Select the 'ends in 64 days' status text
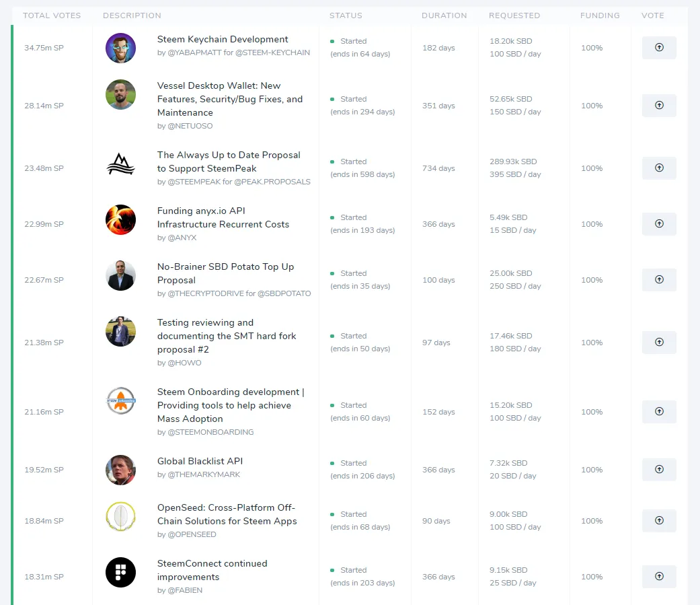 (360, 54)
